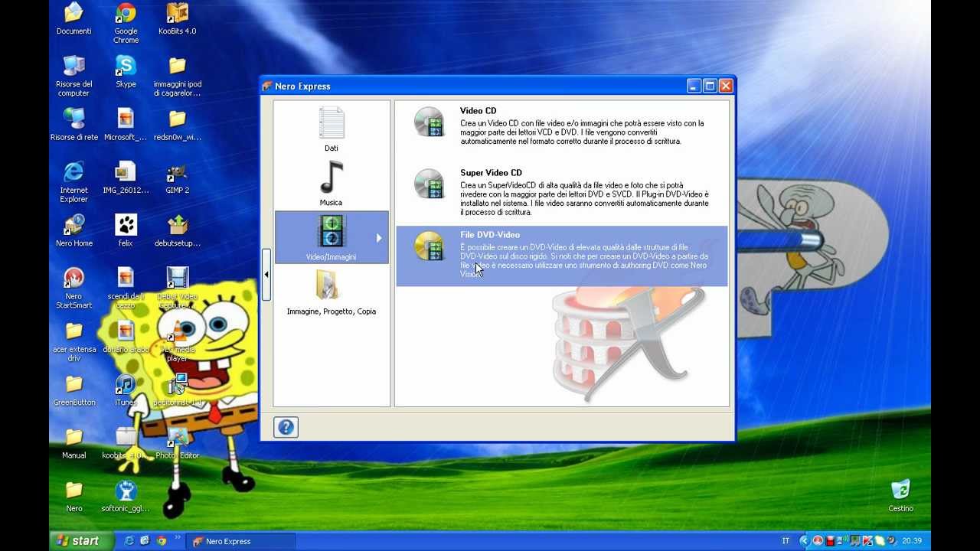The width and height of the screenshot is (980, 551).
Task: Click Nero Express taskbar button
Action: pyautogui.click(x=241, y=542)
